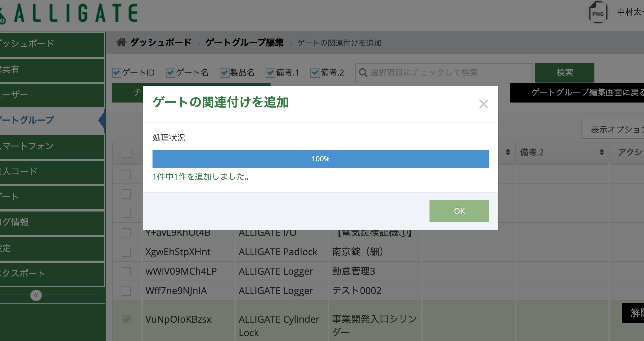Image resolution: width=644 pixels, height=341 pixels.
Task: Toggle the VuNpOIoKBzsx row checkbox
Action: pos(126,320)
